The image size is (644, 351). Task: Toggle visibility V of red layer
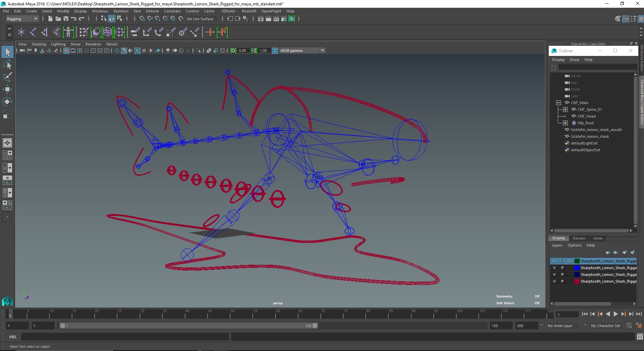coord(554,281)
